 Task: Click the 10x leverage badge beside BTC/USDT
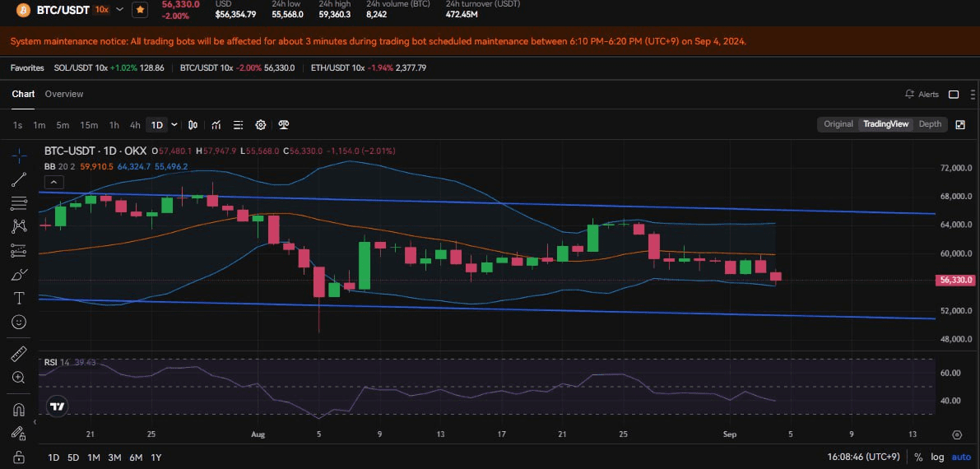coord(100,10)
